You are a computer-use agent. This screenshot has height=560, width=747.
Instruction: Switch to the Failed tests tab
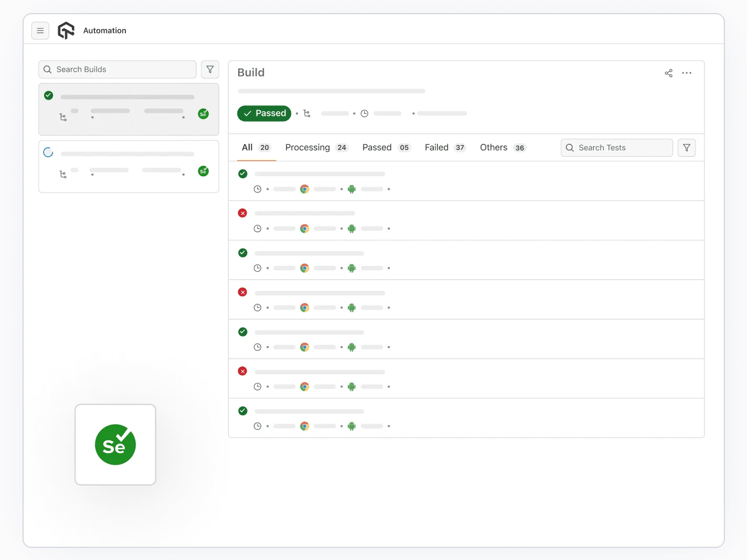coord(436,147)
